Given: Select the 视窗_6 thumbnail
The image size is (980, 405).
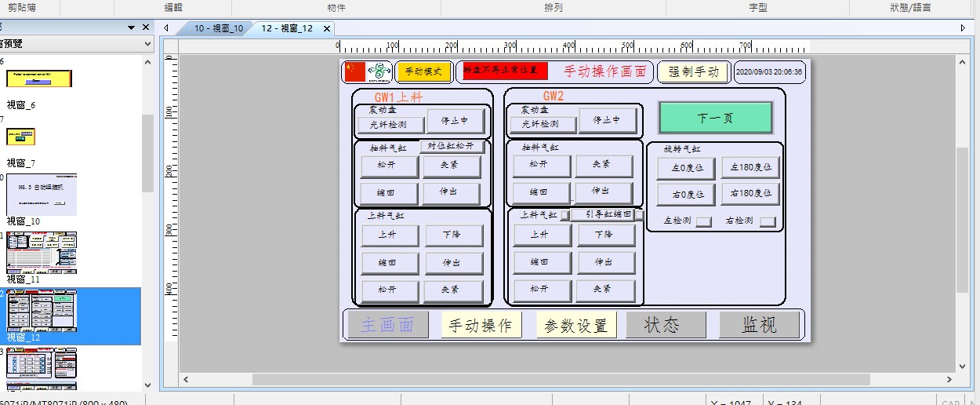Looking at the screenshot, I should point(39,78).
